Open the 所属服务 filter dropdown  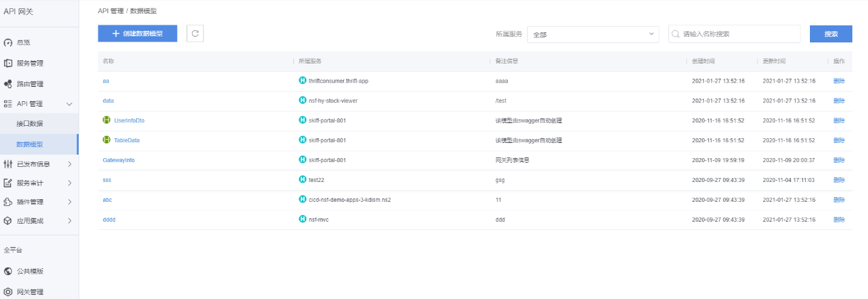tap(593, 34)
